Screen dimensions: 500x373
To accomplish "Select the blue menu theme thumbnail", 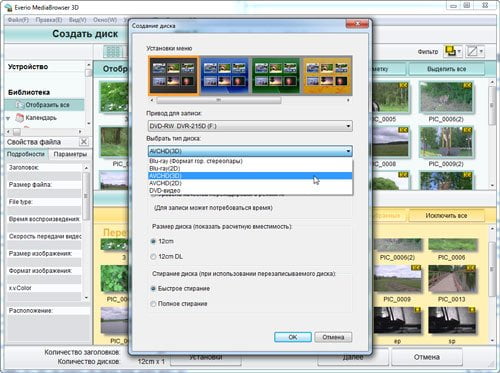I will (x=225, y=75).
